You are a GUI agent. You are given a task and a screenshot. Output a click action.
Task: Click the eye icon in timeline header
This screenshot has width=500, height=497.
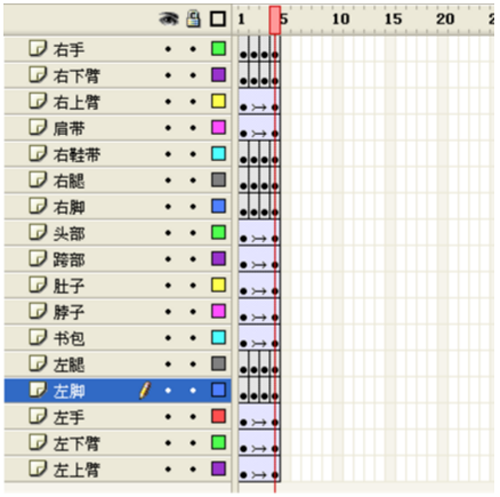(169, 19)
